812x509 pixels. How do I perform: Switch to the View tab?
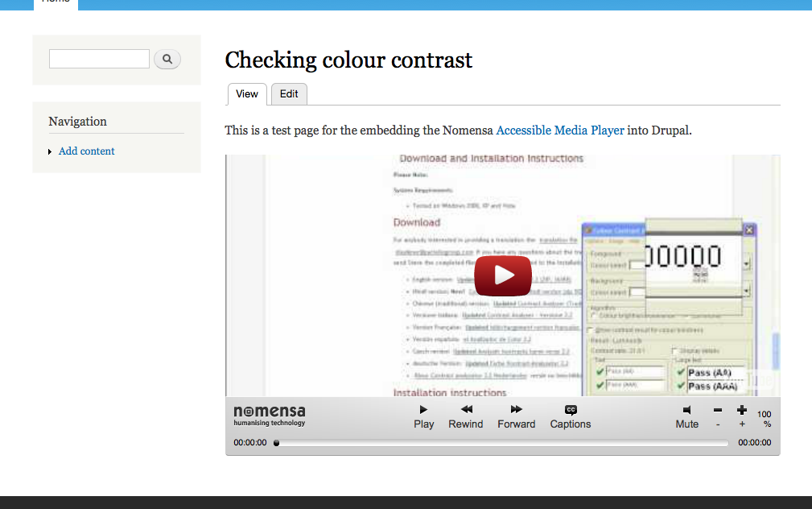point(247,94)
